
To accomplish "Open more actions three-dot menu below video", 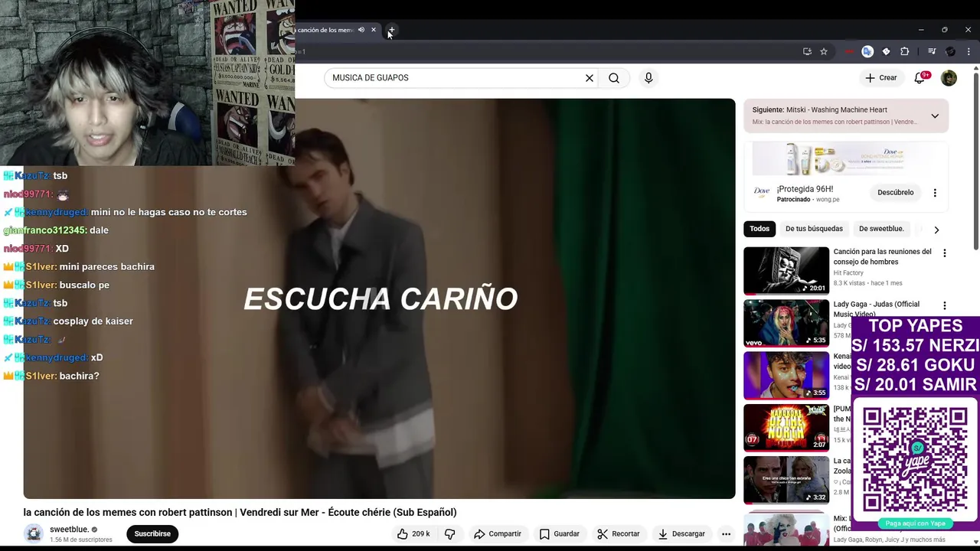I will click(726, 533).
